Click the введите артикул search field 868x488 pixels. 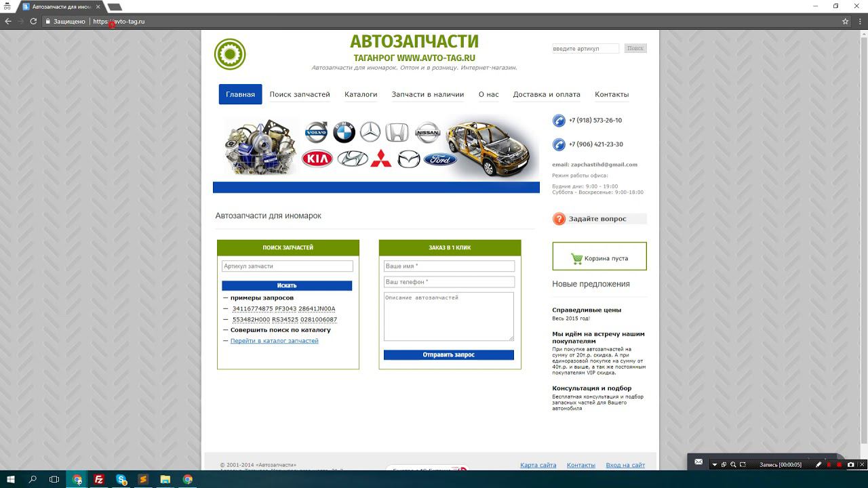pos(586,48)
